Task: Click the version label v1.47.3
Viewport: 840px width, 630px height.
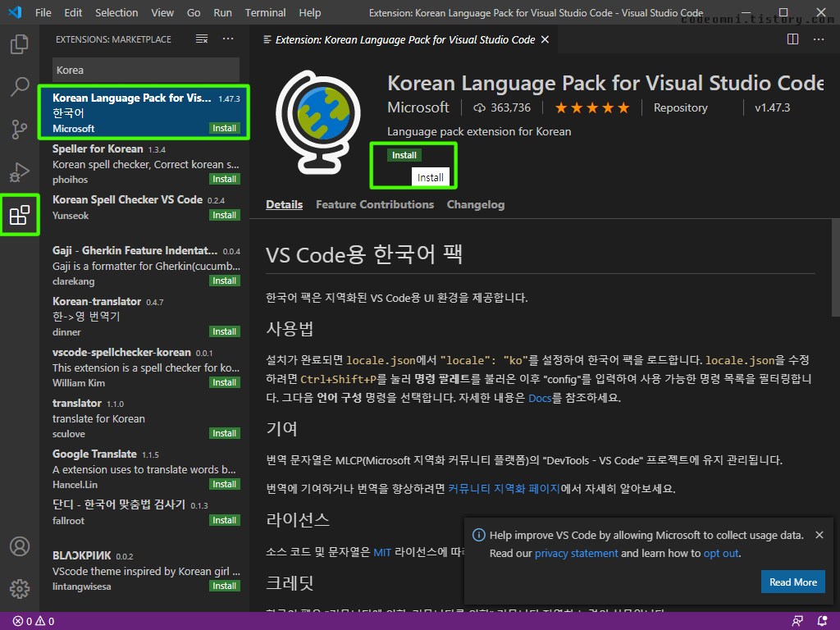Action: point(772,107)
